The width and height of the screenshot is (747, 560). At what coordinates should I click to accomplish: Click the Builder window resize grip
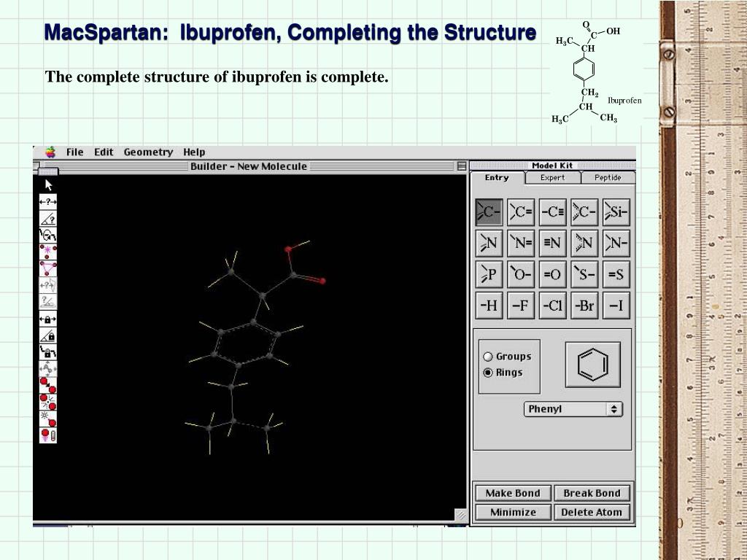click(x=461, y=516)
